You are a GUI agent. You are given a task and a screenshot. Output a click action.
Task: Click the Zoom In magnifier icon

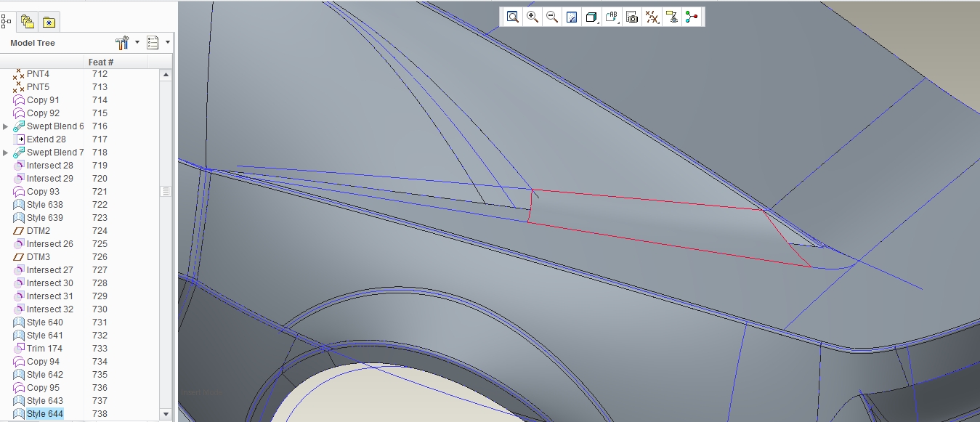(x=532, y=17)
